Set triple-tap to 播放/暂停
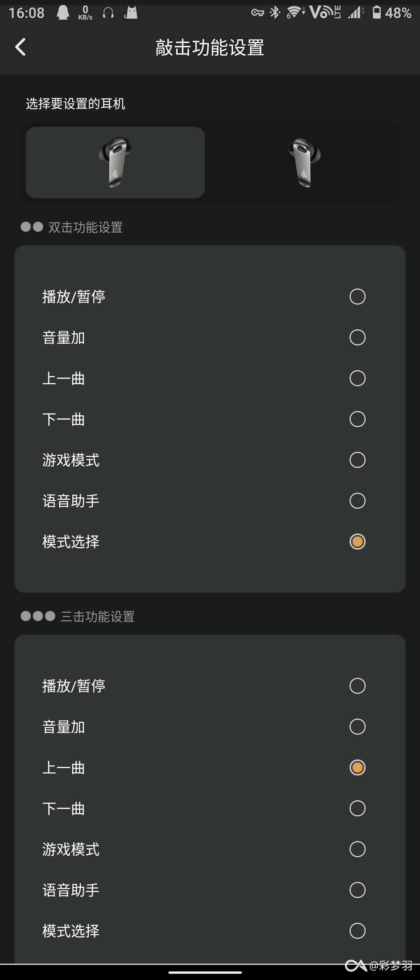 click(210, 686)
